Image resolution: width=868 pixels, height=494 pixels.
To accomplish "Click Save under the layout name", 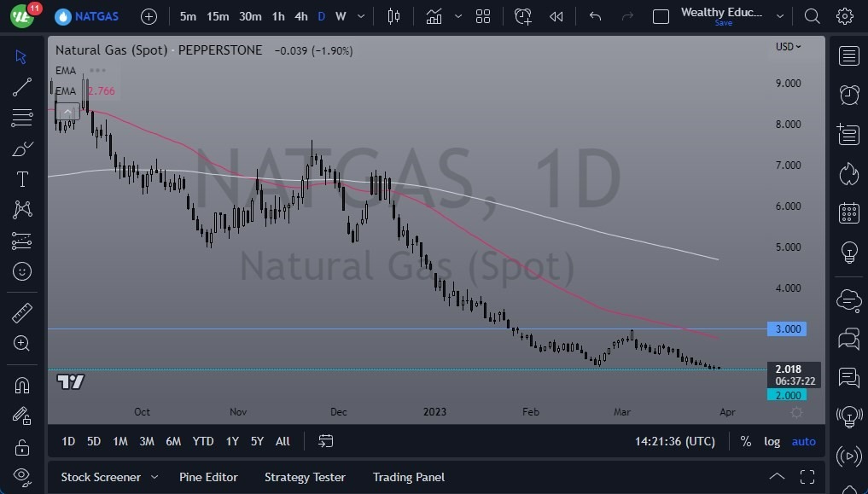I will click(723, 23).
